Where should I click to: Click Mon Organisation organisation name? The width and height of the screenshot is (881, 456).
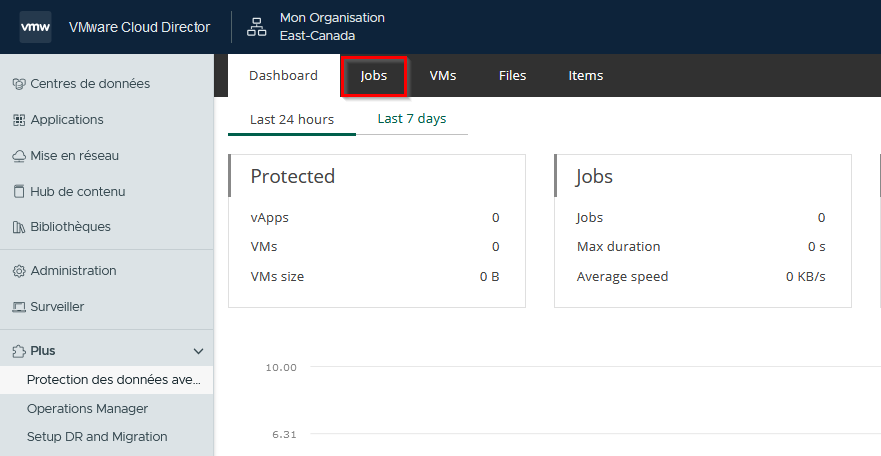[332, 18]
